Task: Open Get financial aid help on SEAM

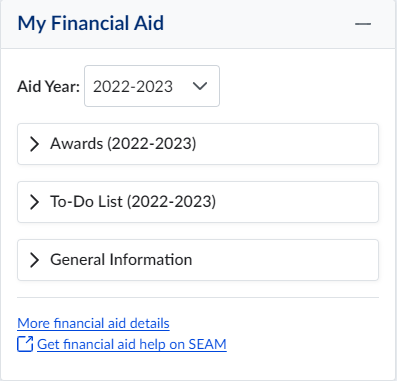Action: click(x=132, y=344)
